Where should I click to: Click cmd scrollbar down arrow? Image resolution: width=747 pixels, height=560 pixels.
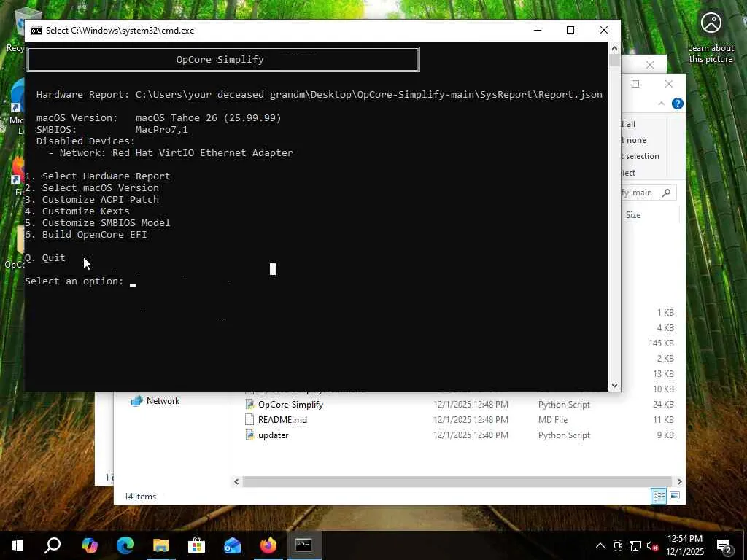[x=614, y=385]
